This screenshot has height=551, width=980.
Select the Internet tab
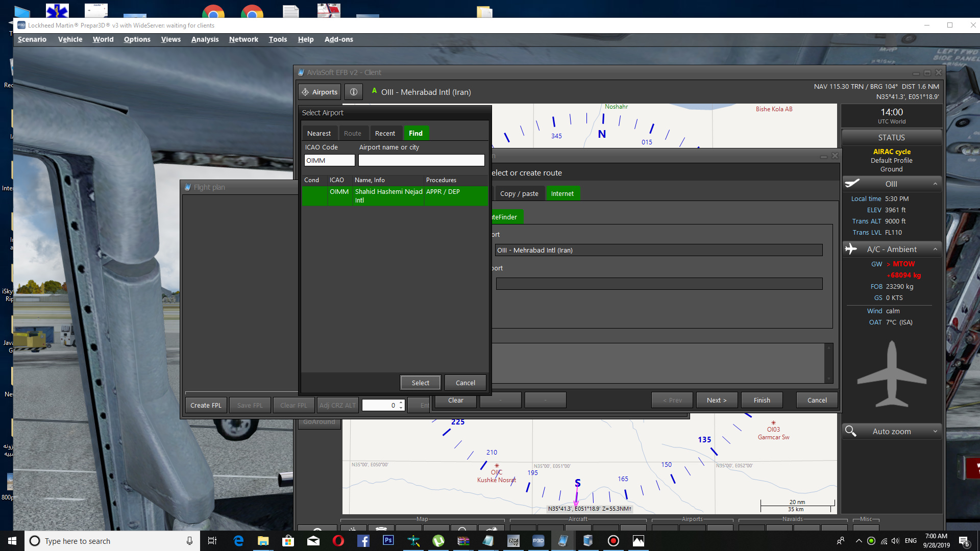pyautogui.click(x=562, y=193)
